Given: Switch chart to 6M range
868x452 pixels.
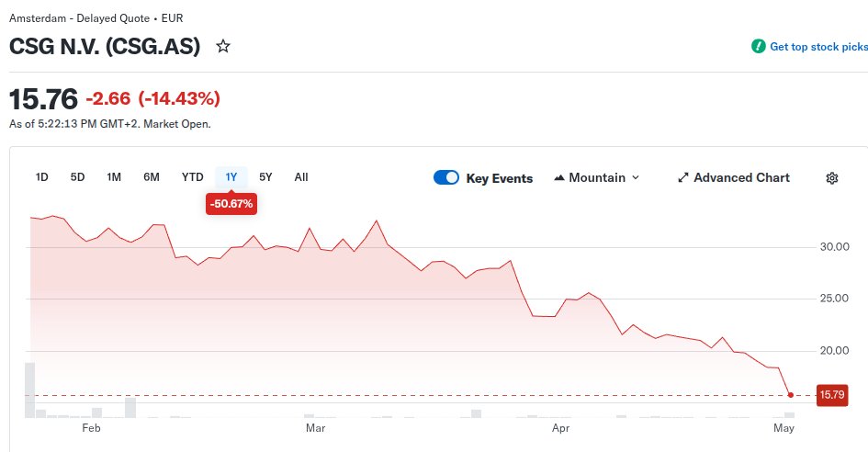Looking at the screenshot, I should 152,177.
